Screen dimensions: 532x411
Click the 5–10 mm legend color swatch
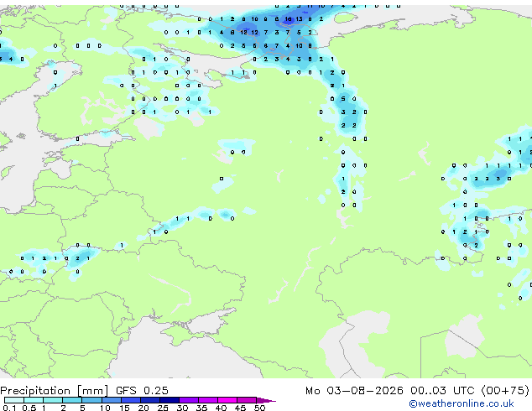click(x=91, y=400)
